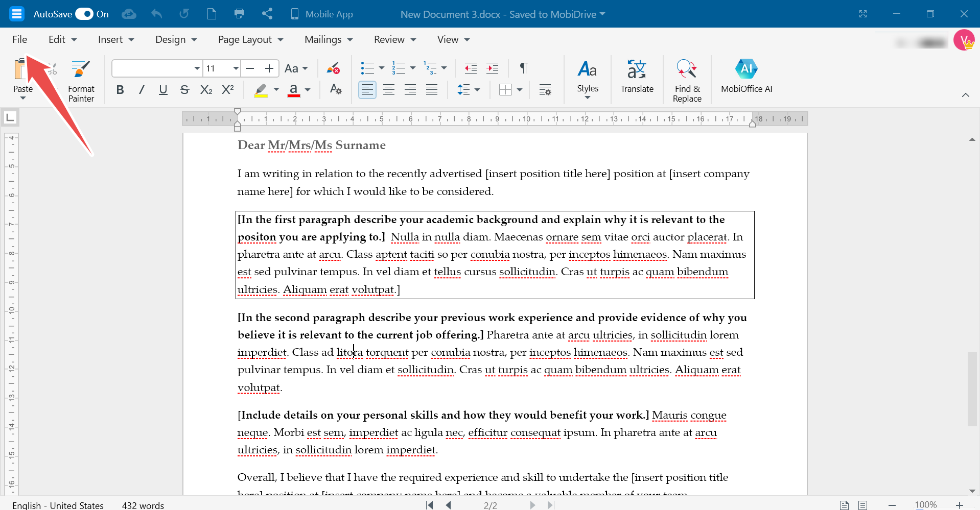Toggle superscript formatting
Image resolution: width=980 pixels, height=510 pixels.
(x=228, y=90)
